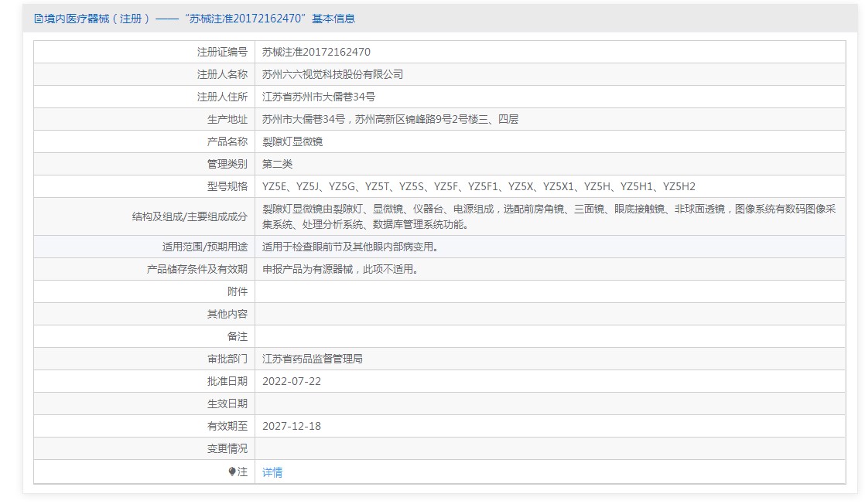This screenshot has width=865, height=504.
Task: Open the 详情 details link
Action: coord(272,472)
